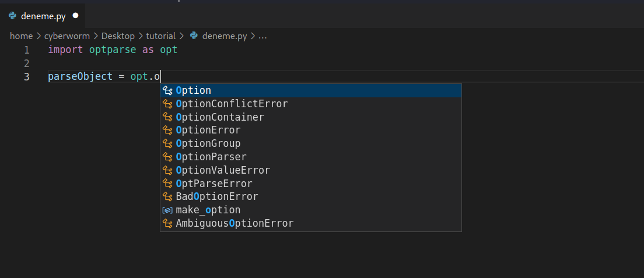This screenshot has height=278, width=644.
Task: Click the AmbiguousOptionError class icon
Action: coord(167,223)
